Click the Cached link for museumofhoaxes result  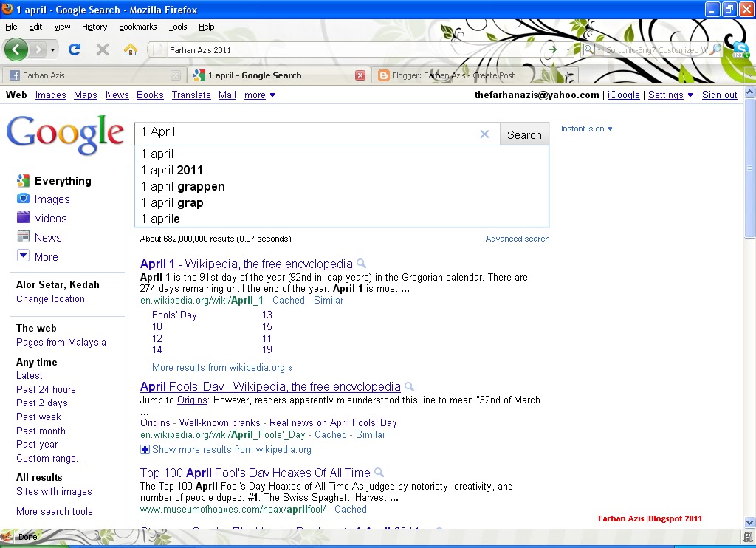click(x=351, y=510)
